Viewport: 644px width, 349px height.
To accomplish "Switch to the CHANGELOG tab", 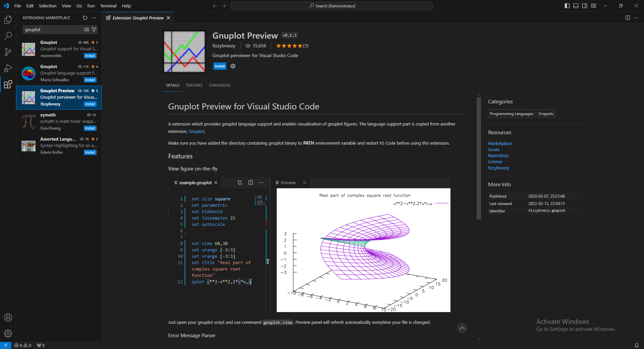I will coord(220,85).
